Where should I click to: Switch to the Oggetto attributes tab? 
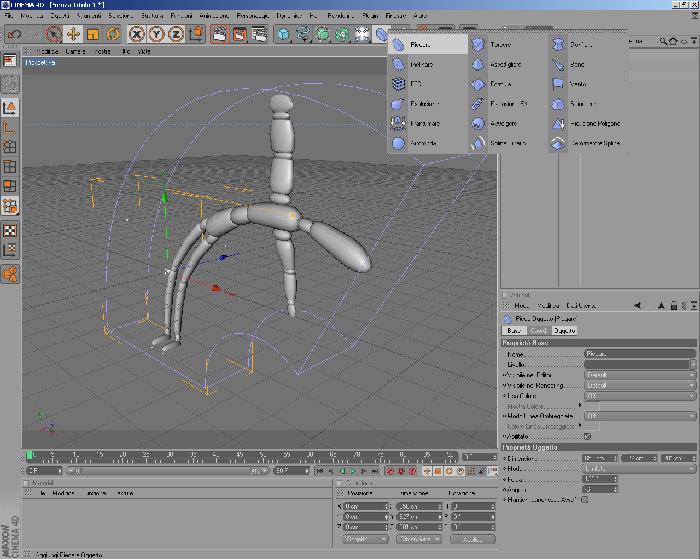(x=564, y=330)
